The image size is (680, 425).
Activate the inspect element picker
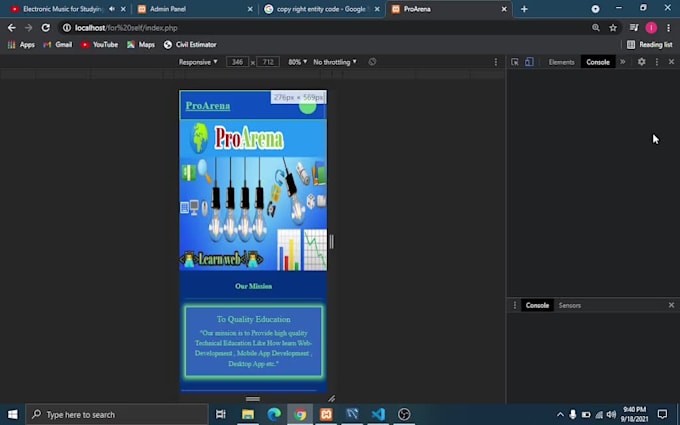pos(515,62)
